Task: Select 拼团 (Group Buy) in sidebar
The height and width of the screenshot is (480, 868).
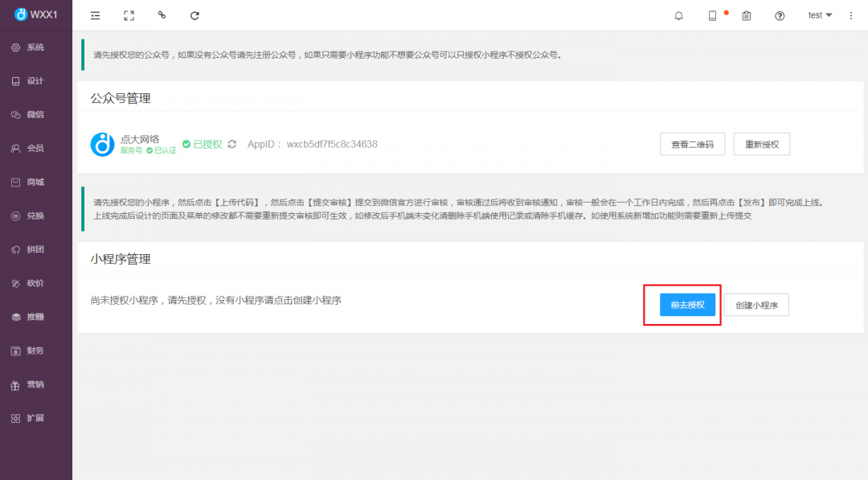Action: pyautogui.click(x=36, y=249)
